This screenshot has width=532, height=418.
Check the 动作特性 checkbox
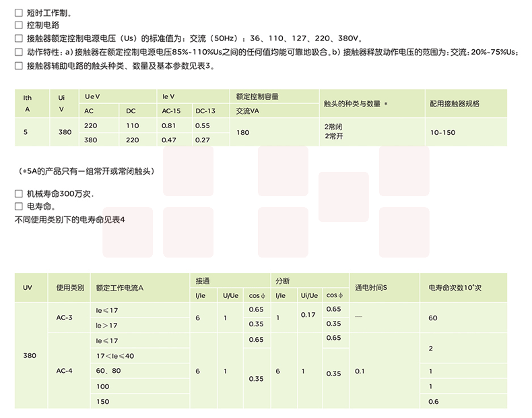coord(18,52)
